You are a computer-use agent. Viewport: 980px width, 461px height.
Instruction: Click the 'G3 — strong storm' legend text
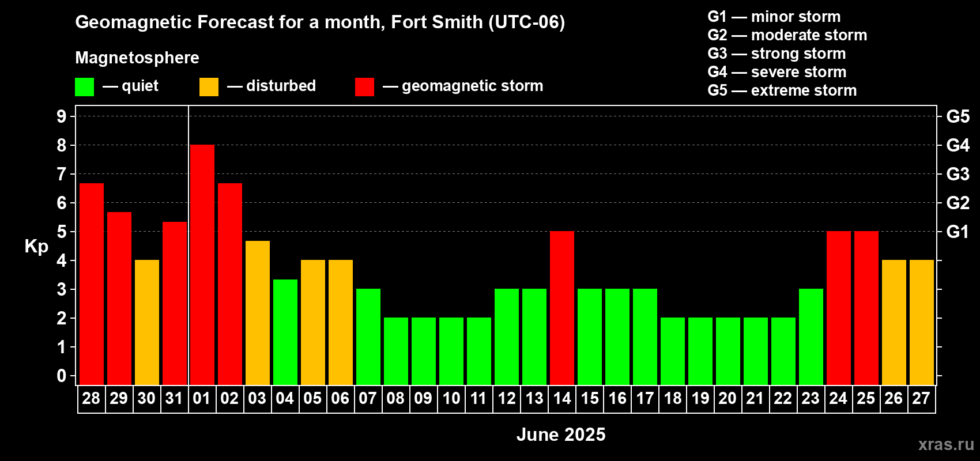tap(777, 54)
